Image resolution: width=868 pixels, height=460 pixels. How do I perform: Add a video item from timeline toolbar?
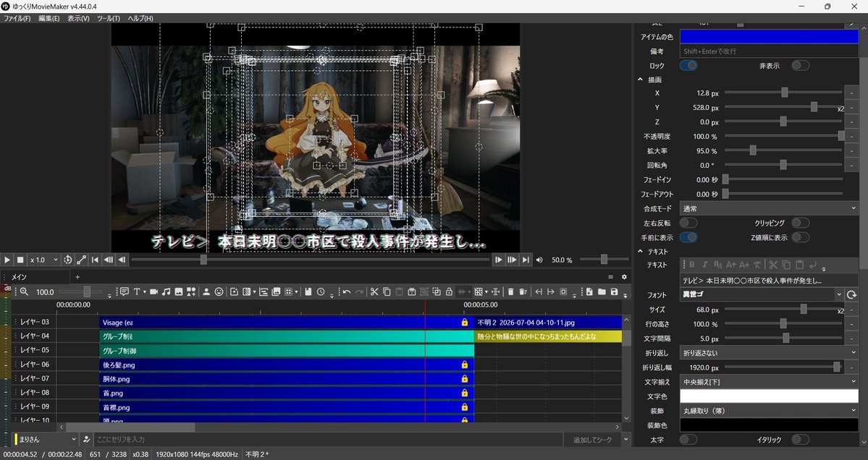click(154, 292)
